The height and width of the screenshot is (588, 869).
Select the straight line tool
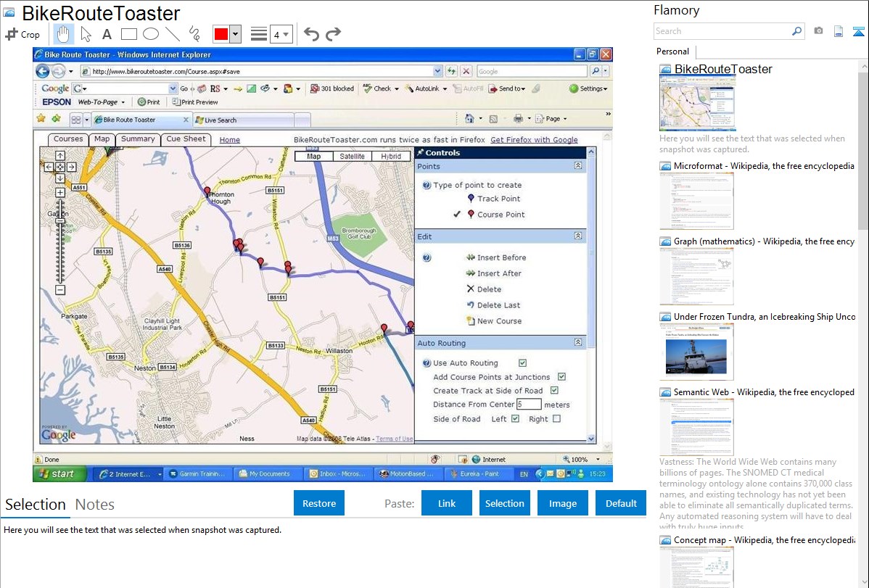pyautogui.click(x=173, y=34)
